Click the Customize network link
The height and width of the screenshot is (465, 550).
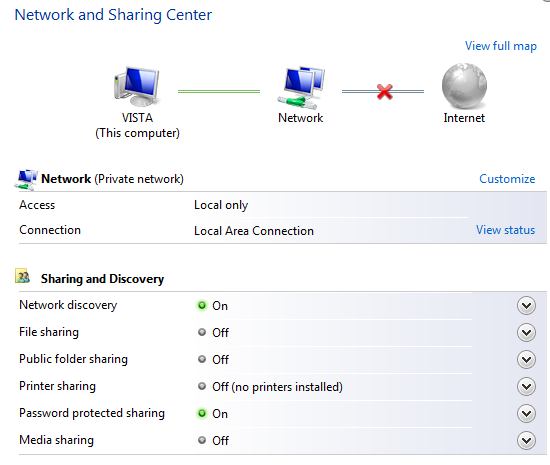point(507,178)
